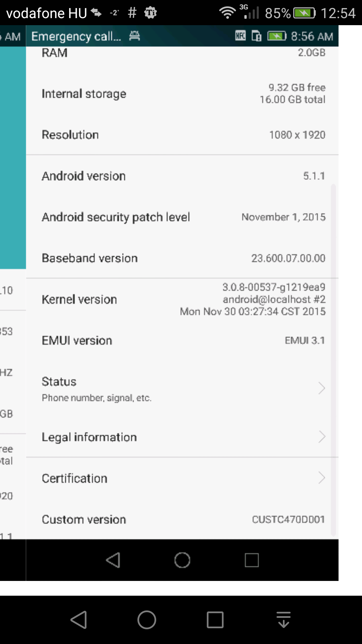Hide navigation bar with down-arrow icon
The width and height of the screenshot is (362, 644).
[x=284, y=620]
